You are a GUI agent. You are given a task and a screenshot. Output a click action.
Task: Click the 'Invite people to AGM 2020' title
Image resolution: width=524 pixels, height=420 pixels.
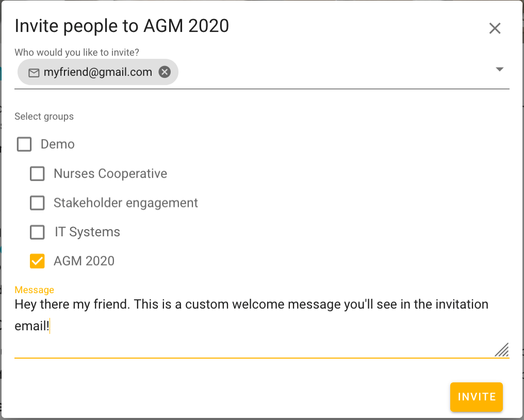[x=122, y=26]
